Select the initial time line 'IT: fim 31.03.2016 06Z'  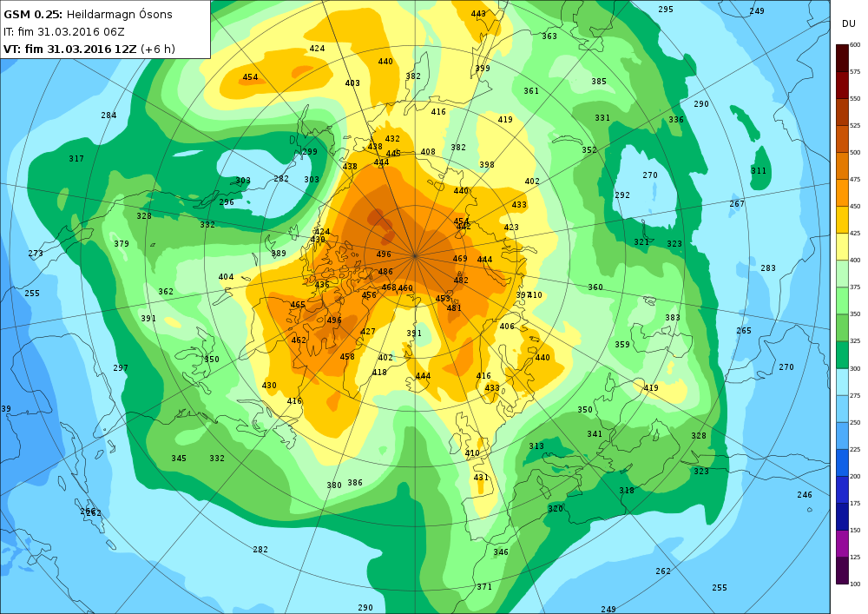pyautogui.click(x=64, y=32)
